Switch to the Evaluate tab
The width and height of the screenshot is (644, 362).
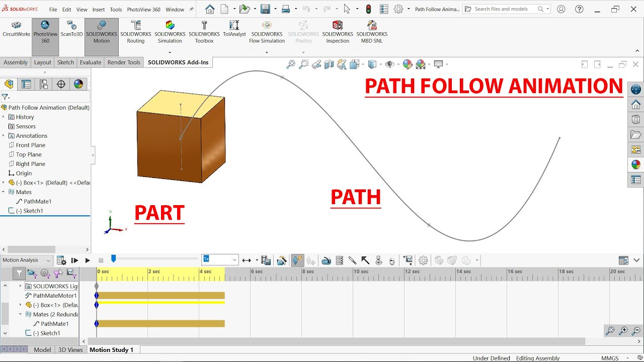point(91,62)
